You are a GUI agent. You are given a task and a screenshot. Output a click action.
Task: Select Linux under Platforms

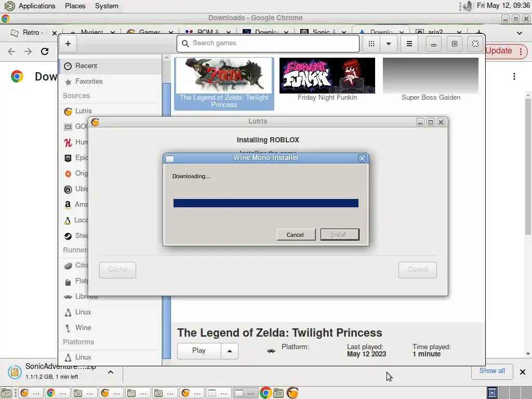click(x=110, y=357)
